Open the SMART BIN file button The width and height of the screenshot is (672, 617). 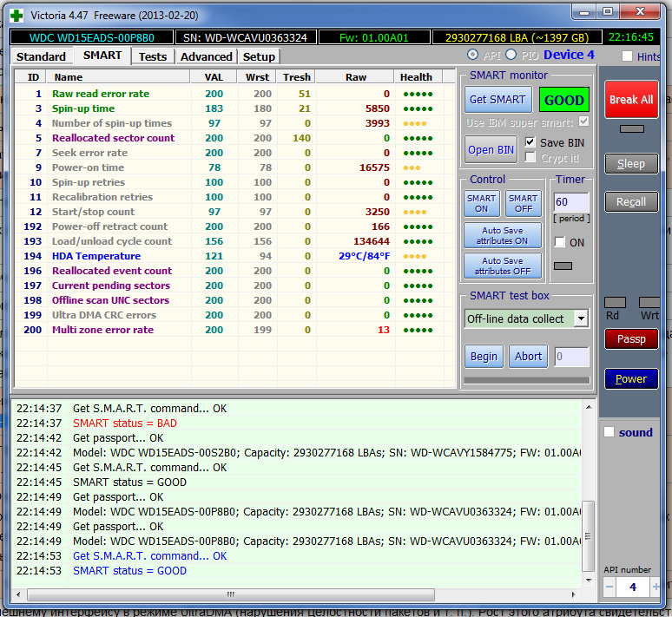click(x=492, y=149)
